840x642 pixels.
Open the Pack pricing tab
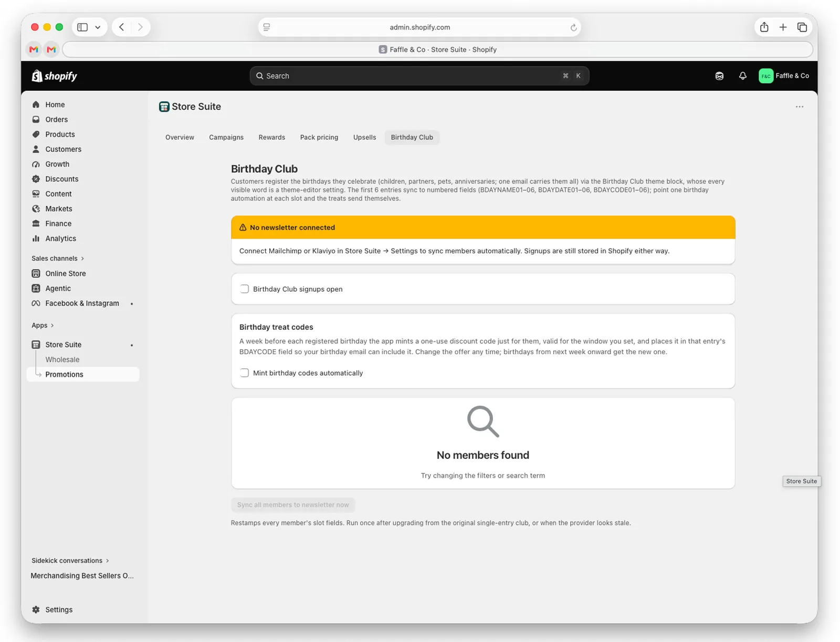click(319, 138)
